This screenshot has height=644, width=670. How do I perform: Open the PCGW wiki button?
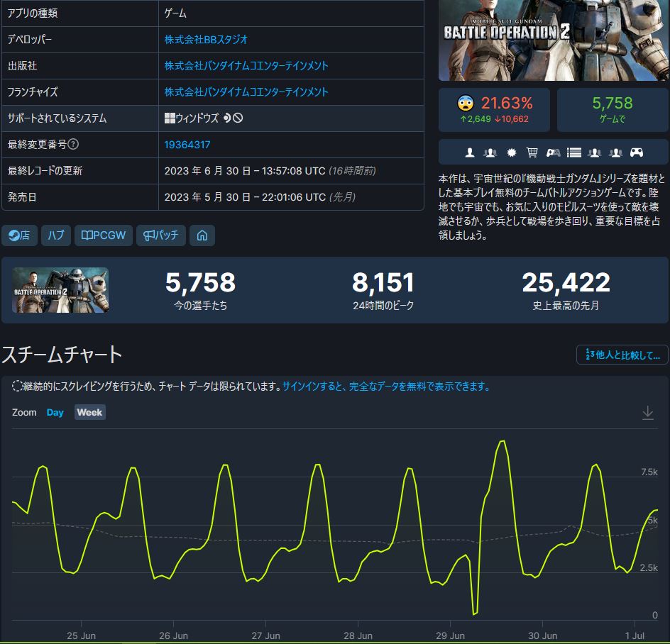tap(105, 235)
